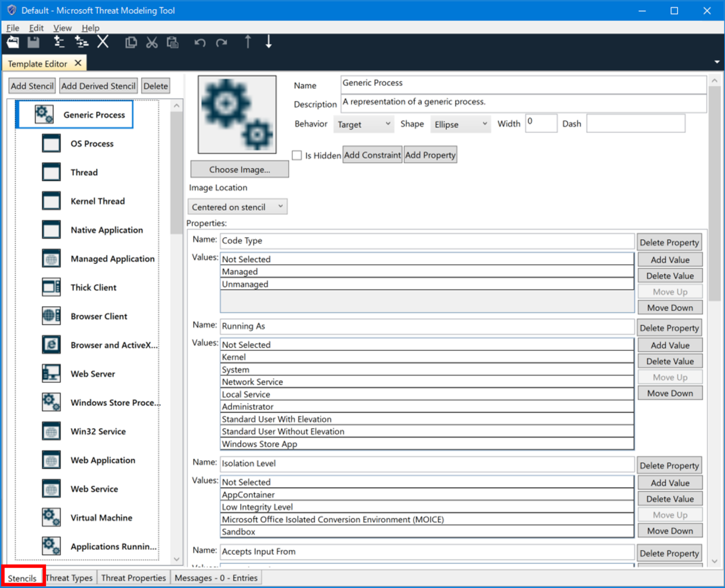Click the Width input field
Screen dimensions: 725x588
[x=541, y=124]
